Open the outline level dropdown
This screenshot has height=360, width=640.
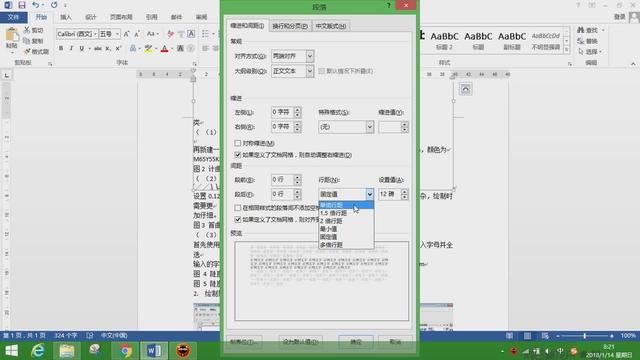click(310, 71)
